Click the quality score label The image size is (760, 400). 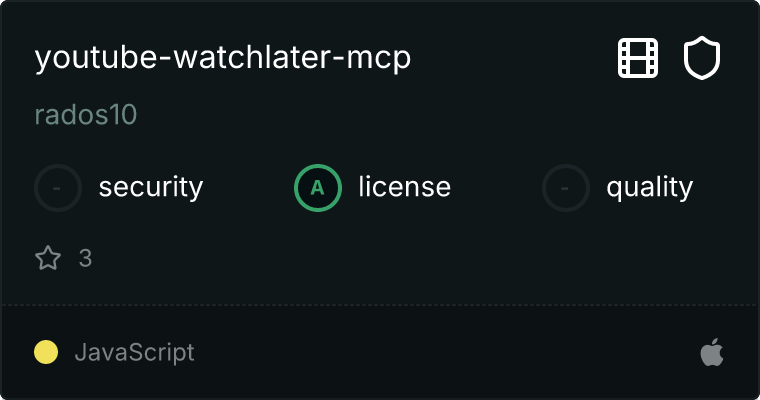[650, 188]
